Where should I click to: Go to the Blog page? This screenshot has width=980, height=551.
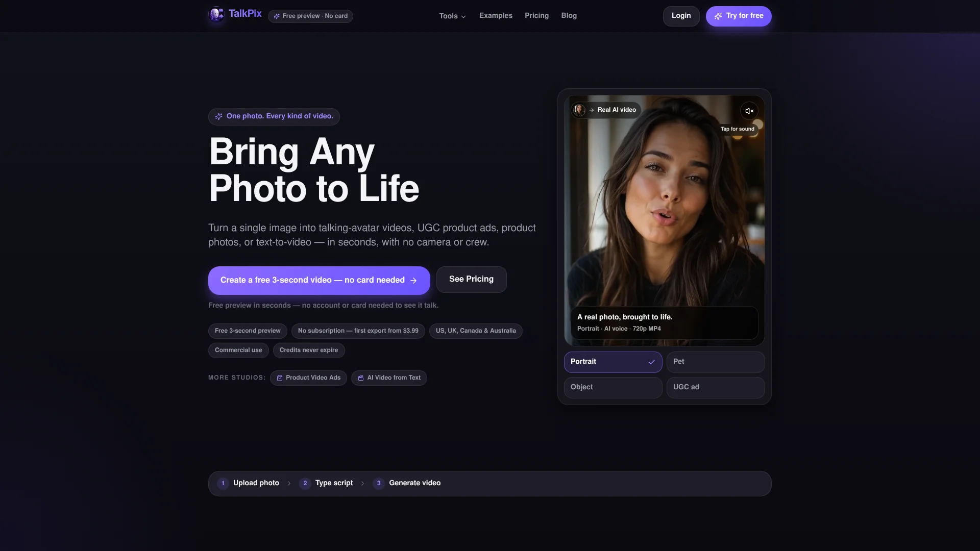tap(569, 16)
